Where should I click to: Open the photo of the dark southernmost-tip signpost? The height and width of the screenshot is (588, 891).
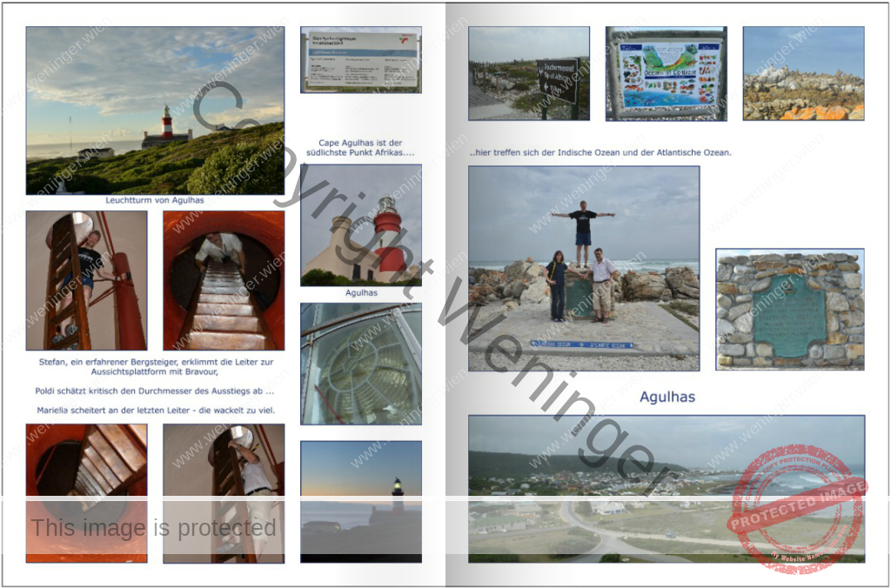[x=529, y=73]
